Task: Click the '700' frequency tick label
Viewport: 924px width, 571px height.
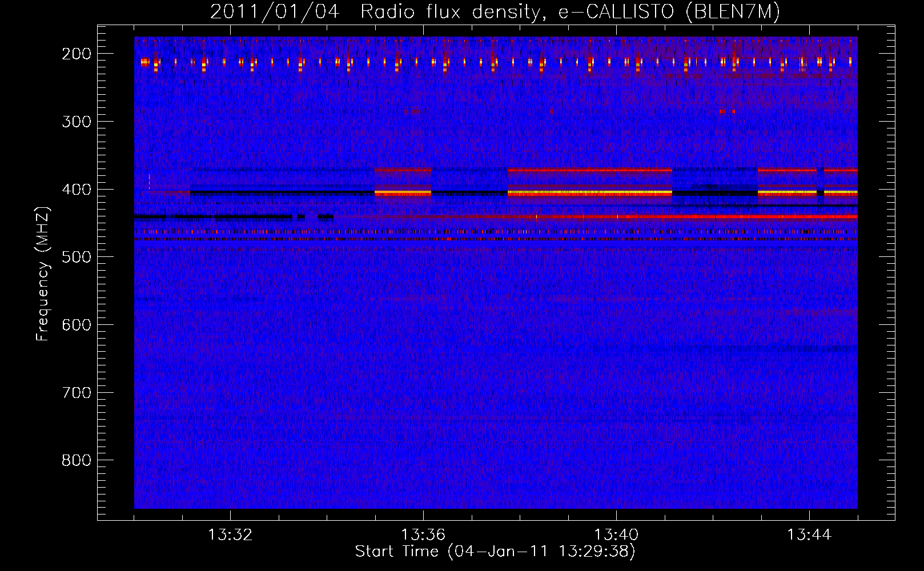Action: pos(77,393)
